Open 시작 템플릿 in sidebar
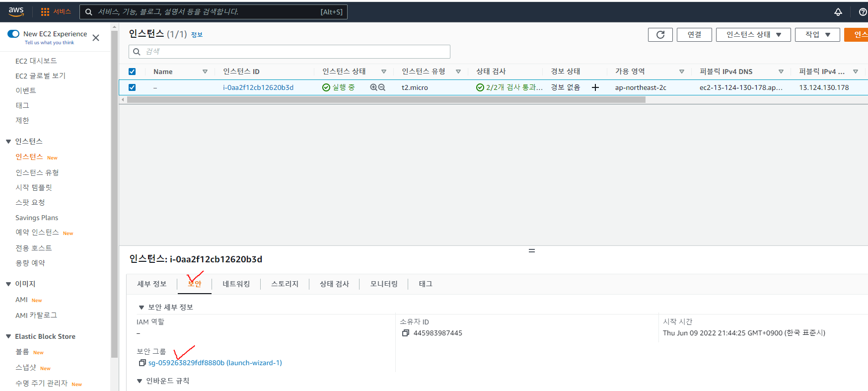The width and height of the screenshot is (868, 391). [34, 188]
